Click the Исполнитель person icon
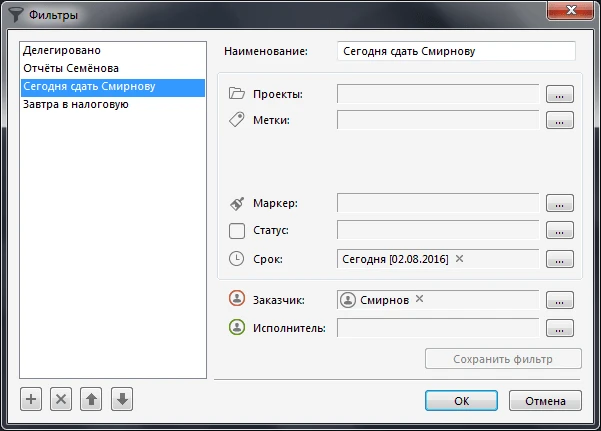This screenshot has width=601, height=431. 237,327
